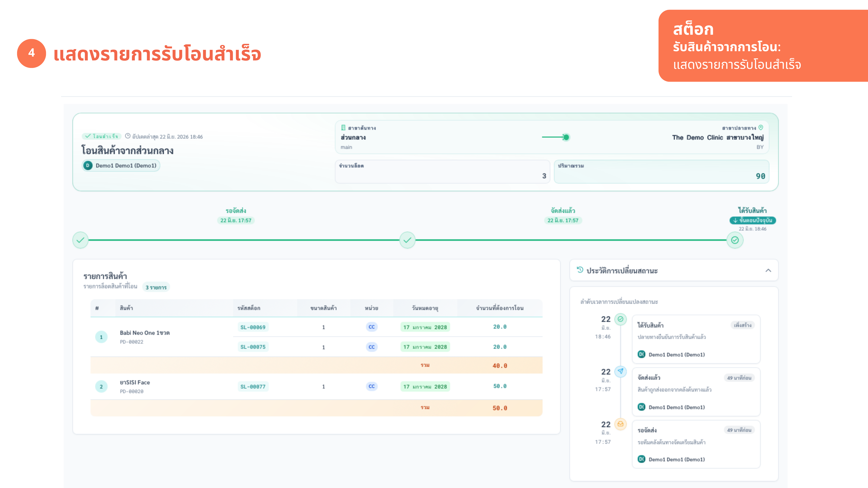Screen dimensions: 868x488
Task: Open stock code SL-00069
Action: [x=253, y=327]
